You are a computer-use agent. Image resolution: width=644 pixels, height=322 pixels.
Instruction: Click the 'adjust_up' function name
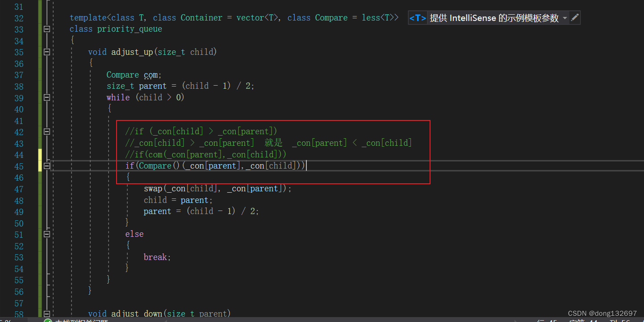[132, 52]
